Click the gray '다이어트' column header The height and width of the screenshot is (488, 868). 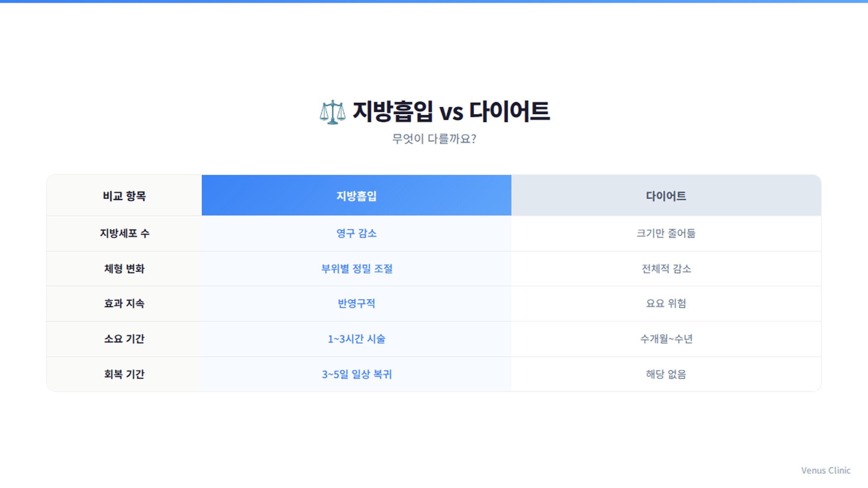pyautogui.click(x=666, y=196)
